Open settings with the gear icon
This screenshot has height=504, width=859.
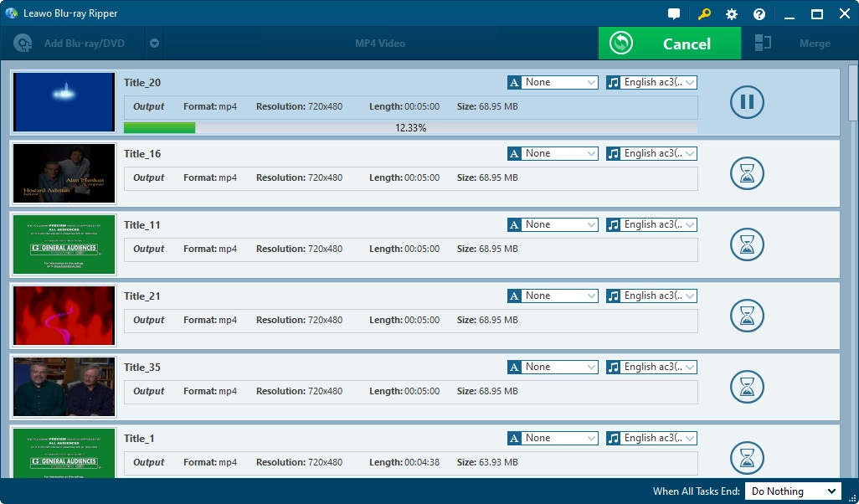point(732,14)
